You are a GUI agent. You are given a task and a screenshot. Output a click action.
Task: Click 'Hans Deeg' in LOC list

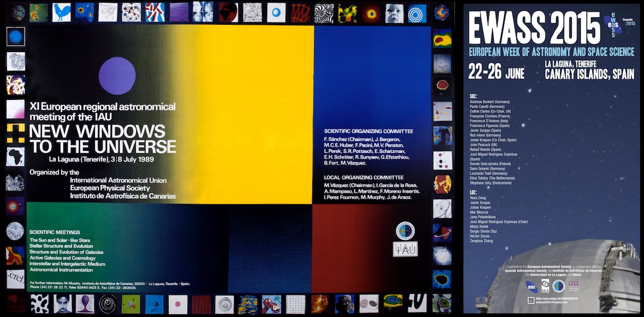tap(478, 198)
